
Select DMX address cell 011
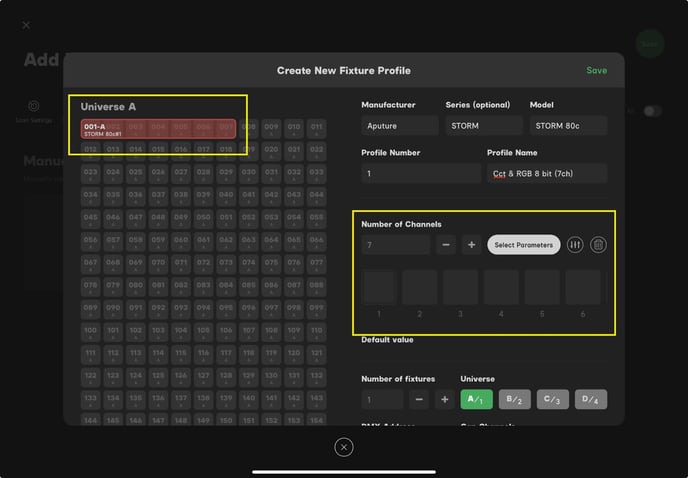316,129
